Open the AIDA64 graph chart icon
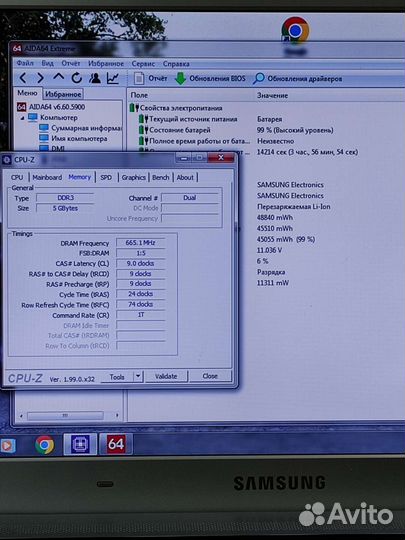This screenshot has height=540, width=405. (113, 79)
